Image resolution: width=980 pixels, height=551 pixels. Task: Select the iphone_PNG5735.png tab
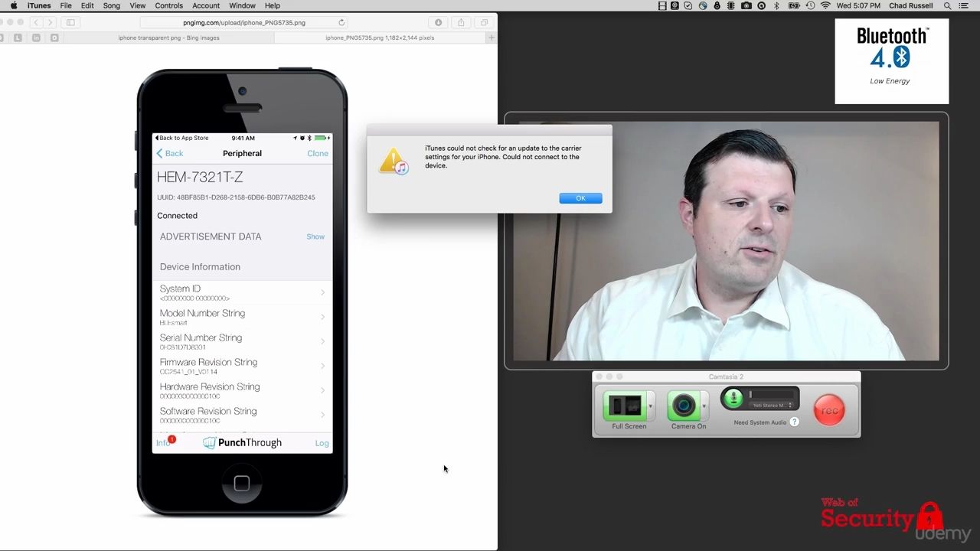[x=380, y=37]
